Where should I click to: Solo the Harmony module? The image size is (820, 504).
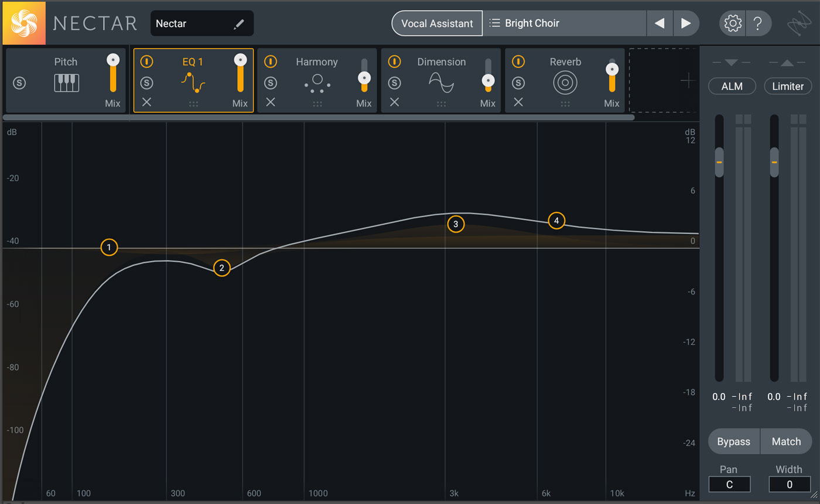coord(271,83)
